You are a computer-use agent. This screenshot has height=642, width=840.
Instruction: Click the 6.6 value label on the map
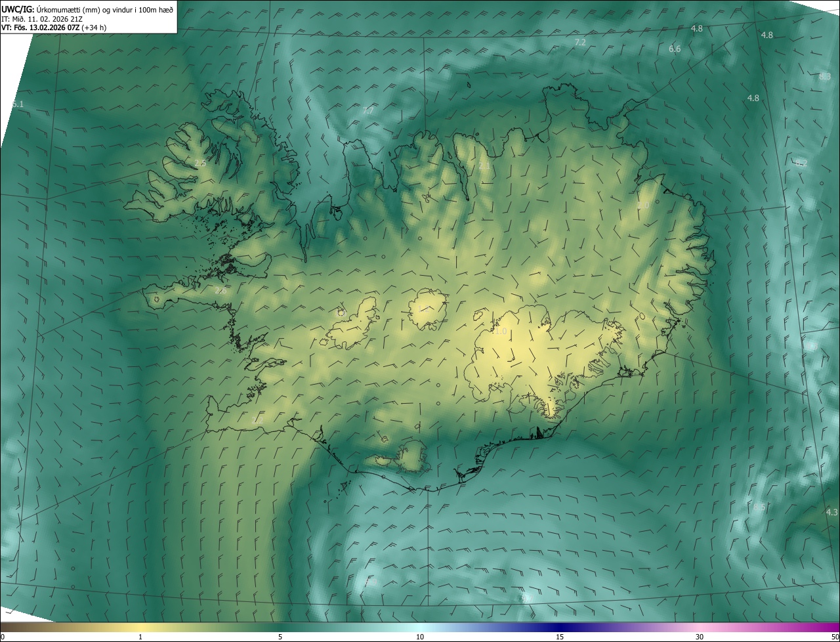point(675,49)
